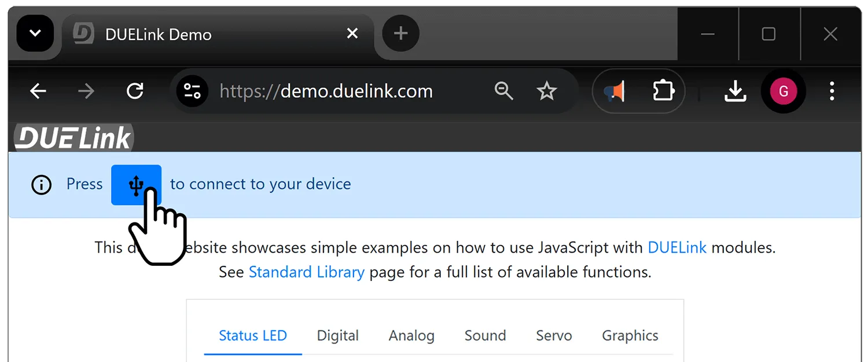Image resolution: width=868 pixels, height=362 pixels.
Task: Open site permissions via the tune icon
Action: pyautogui.click(x=192, y=90)
